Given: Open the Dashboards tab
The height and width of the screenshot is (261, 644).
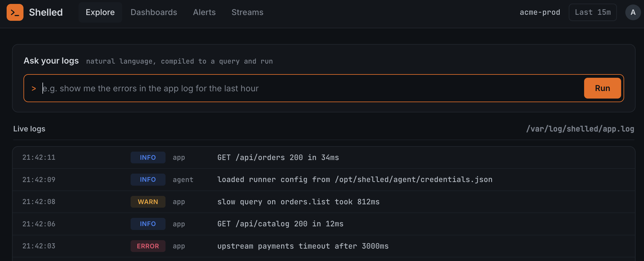Looking at the screenshot, I should pos(154,12).
